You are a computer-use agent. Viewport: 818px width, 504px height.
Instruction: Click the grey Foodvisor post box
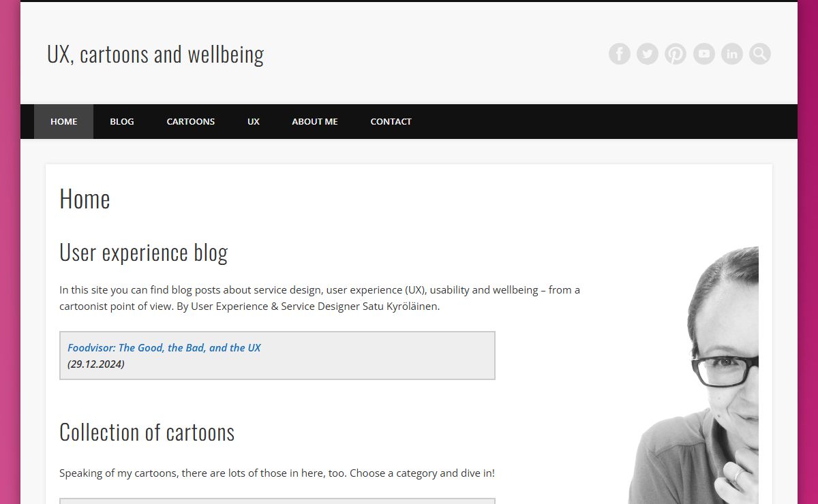(x=277, y=356)
